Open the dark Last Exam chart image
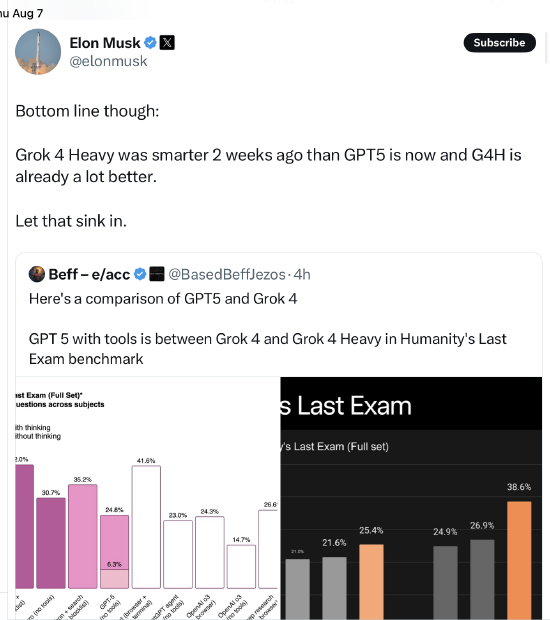The height and width of the screenshot is (620, 550). [x=411, y=498]
